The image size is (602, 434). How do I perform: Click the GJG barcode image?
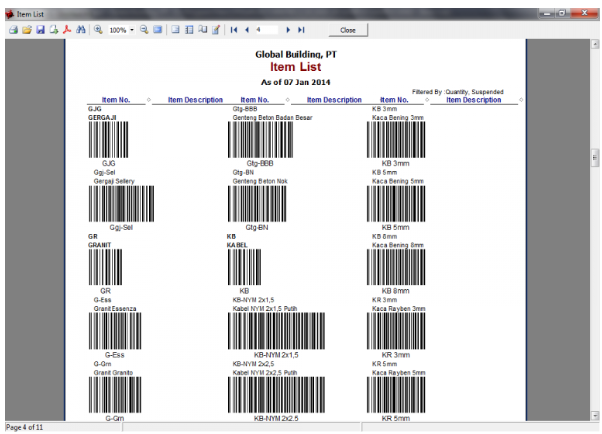click(109, 138)
